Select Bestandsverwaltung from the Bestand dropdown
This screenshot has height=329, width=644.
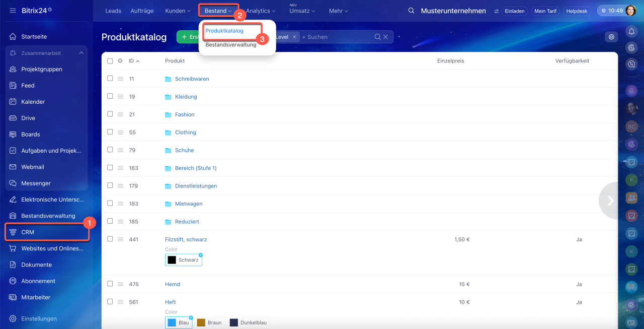(230, 44)
